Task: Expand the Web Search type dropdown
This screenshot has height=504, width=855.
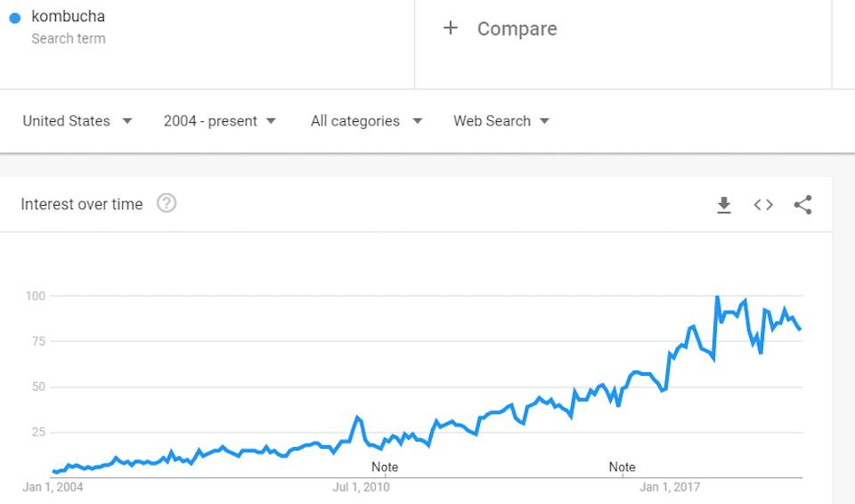Action: pyautogui.click(x=501, y=120)
